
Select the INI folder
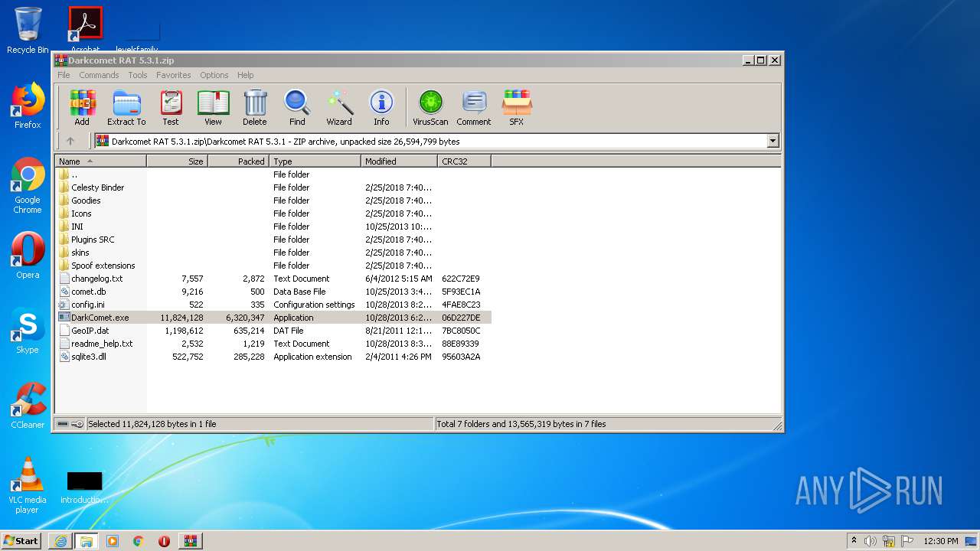pos(77,227)
